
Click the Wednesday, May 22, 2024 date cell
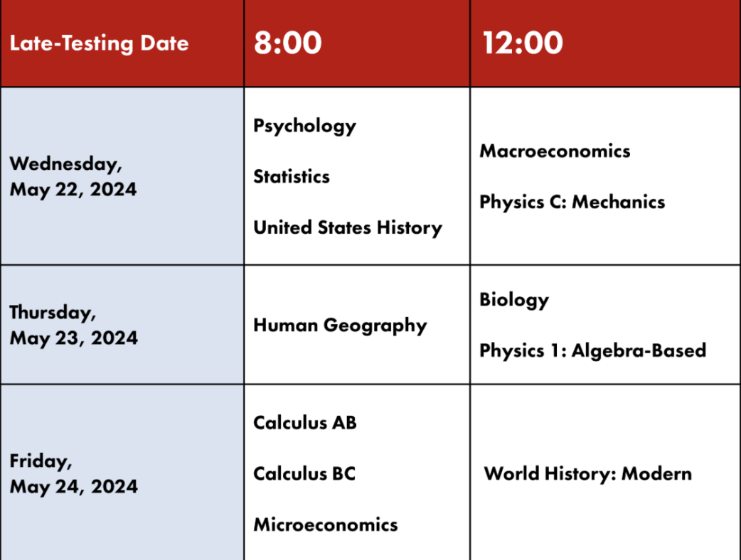click(x=122, y=176)
